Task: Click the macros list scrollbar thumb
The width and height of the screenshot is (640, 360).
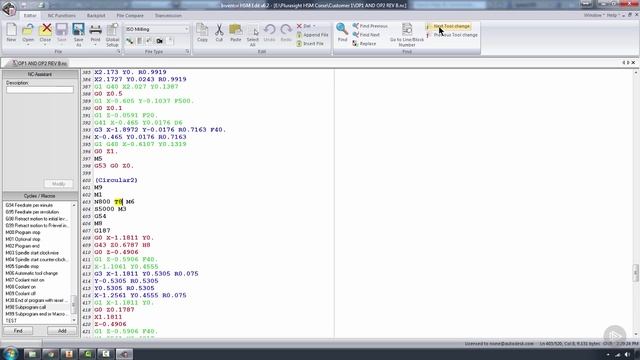Action: (74, 303)
